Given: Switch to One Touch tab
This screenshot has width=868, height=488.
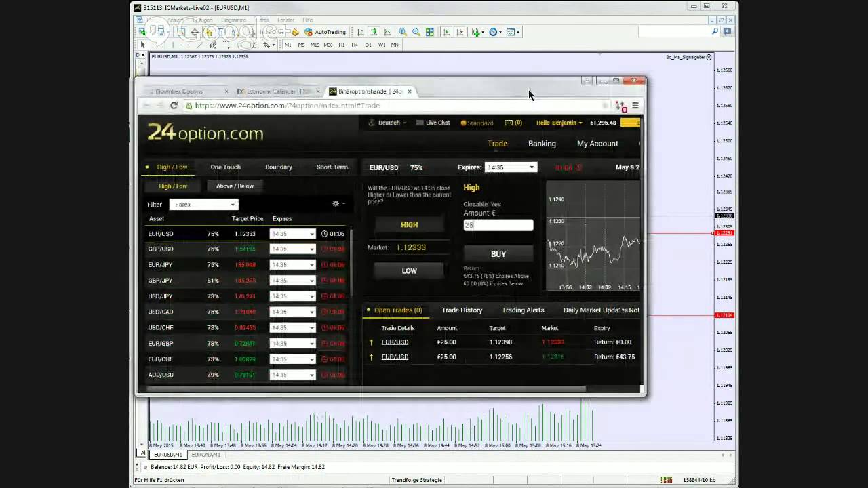Looking at the screenshot, I should pos(225,167).
